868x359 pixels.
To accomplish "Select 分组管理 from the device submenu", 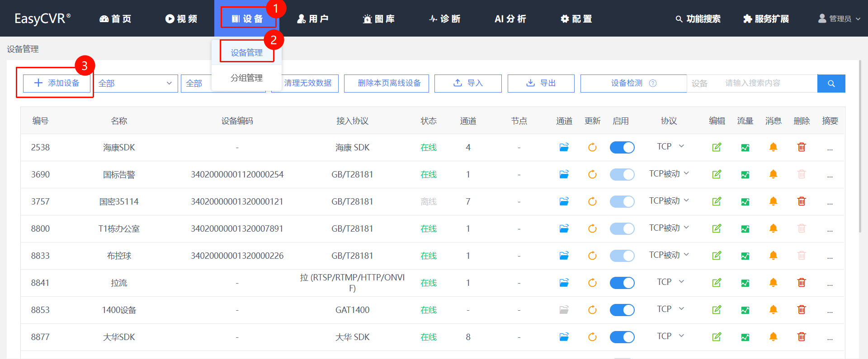I will coord(246,78).
